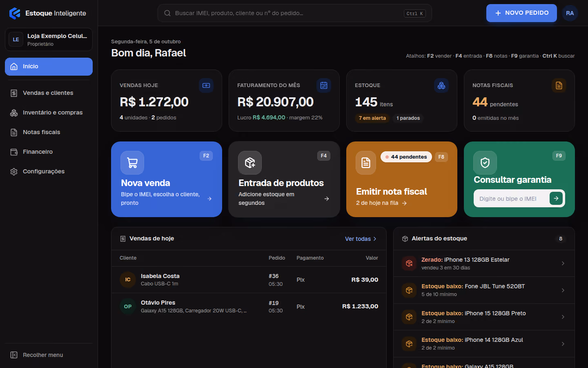Viewport: 588px width, 368px height.
Task: Click the receipt icon beside Vendas de hoje
Action: point(123,239)
